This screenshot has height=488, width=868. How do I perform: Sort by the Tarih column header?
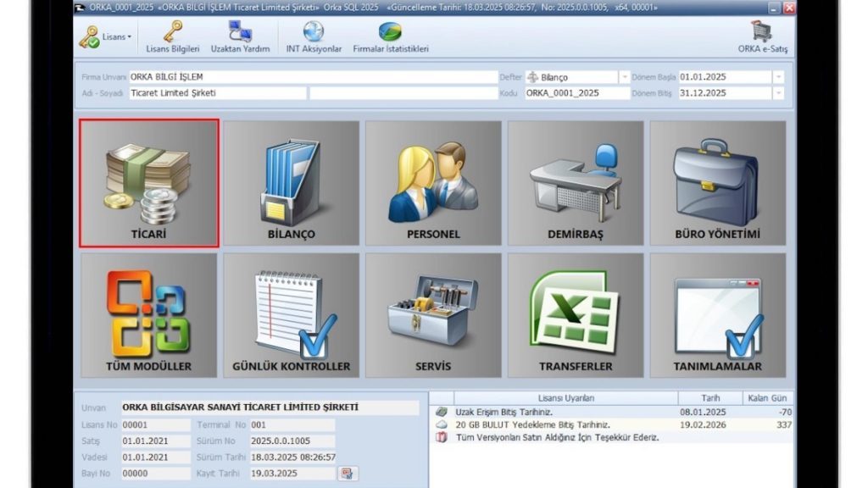click(x=710, y=398)
